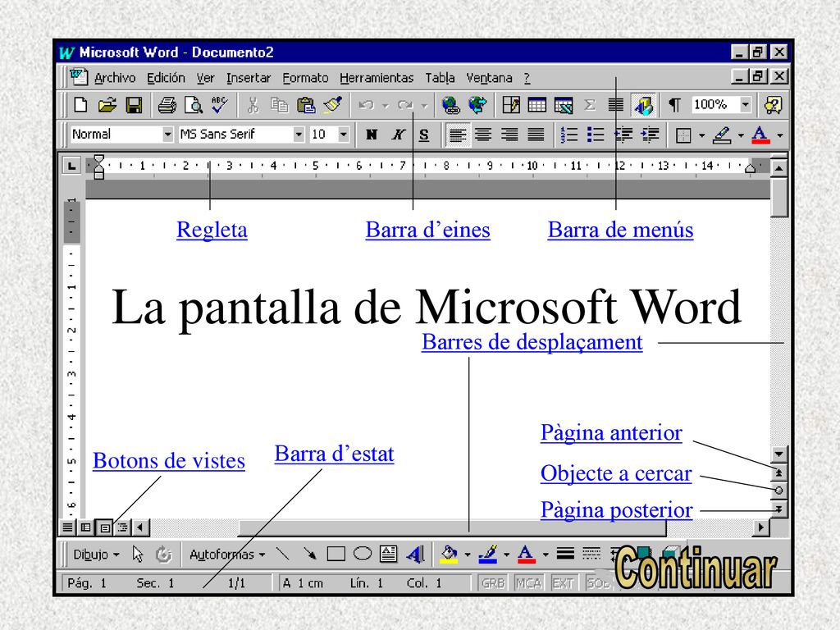This screenshot has height=630, width=840.
Task: Expand the undo history dropdown arrow
Action: [x=386, y=106]
